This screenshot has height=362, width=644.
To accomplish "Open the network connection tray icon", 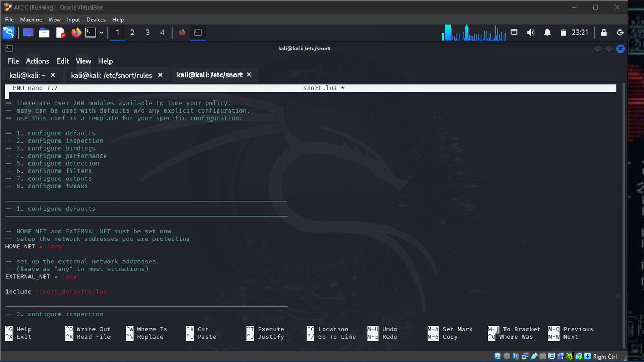I will point(514,33).
